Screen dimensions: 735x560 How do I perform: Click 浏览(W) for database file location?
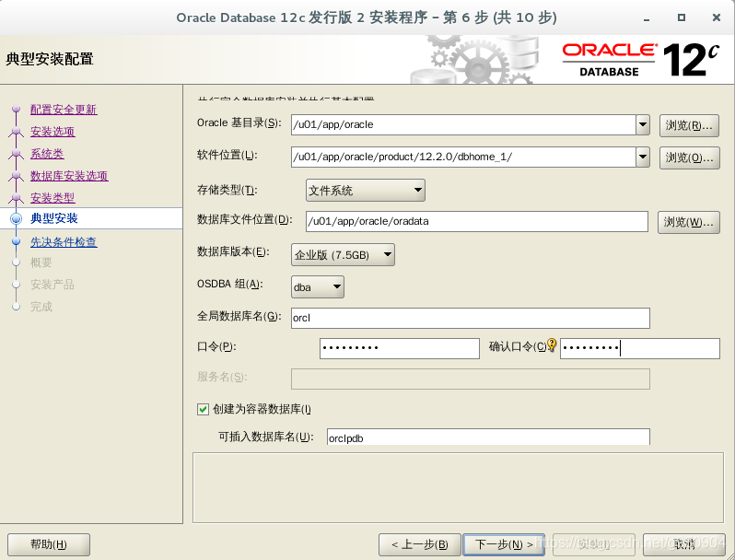click(689, 222)
